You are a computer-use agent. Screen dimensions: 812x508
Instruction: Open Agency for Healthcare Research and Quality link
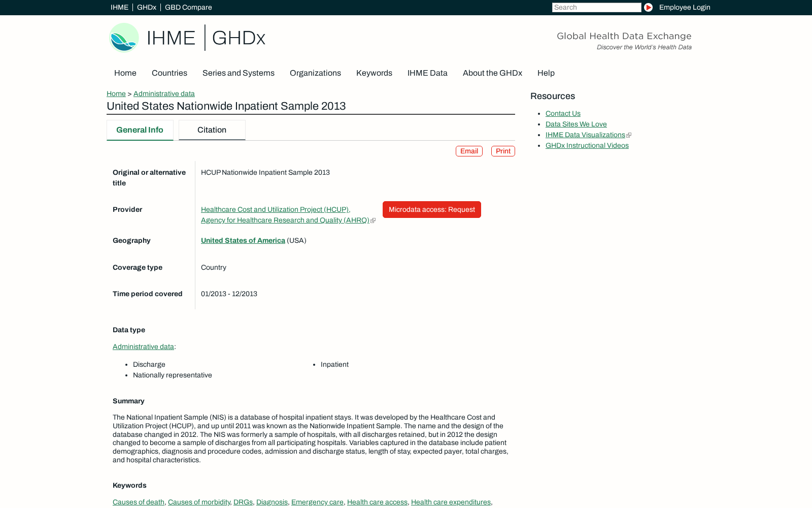(285, 220)
